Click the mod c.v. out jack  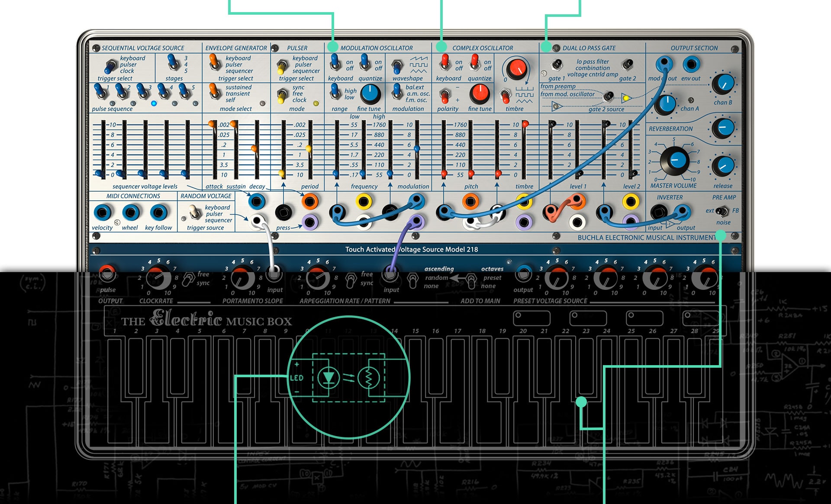coord(664,65)
